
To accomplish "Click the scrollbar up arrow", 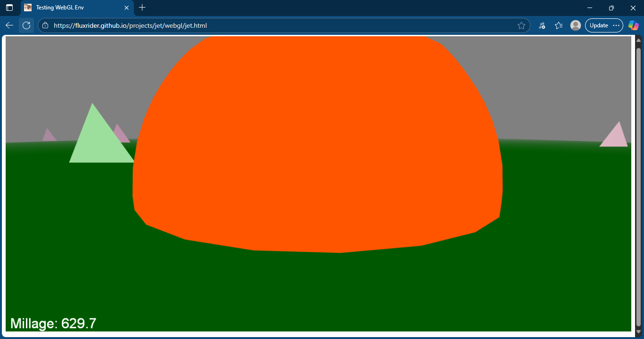I will [x=638, y=40].
